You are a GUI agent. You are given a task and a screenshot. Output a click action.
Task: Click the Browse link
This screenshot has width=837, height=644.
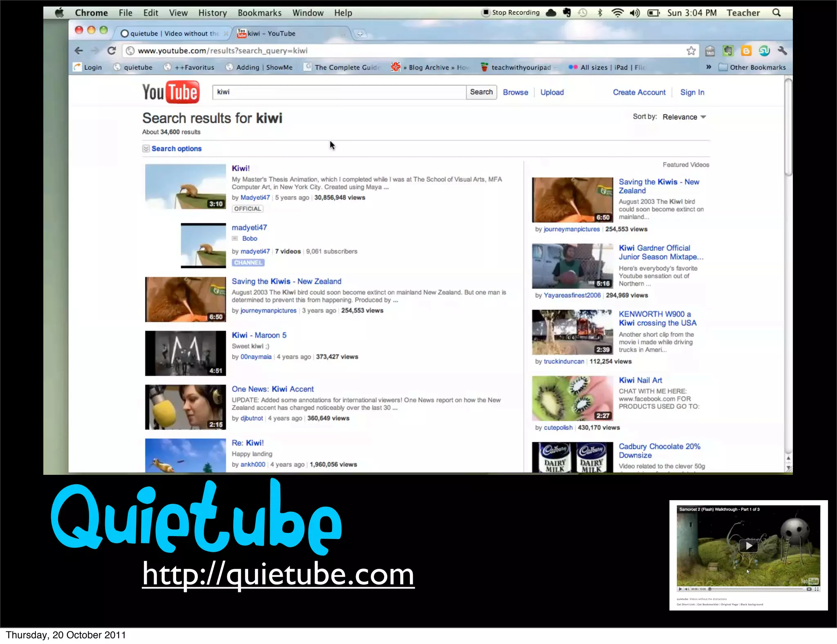(515, 92)
